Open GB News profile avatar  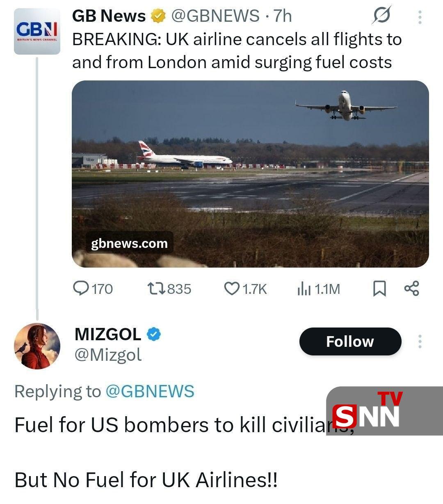point(37,31)
